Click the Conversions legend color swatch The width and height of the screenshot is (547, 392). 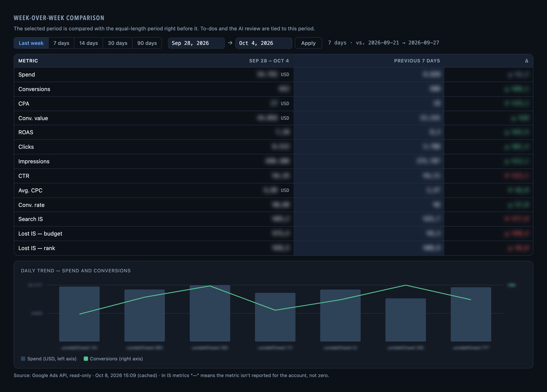(86, 358)
